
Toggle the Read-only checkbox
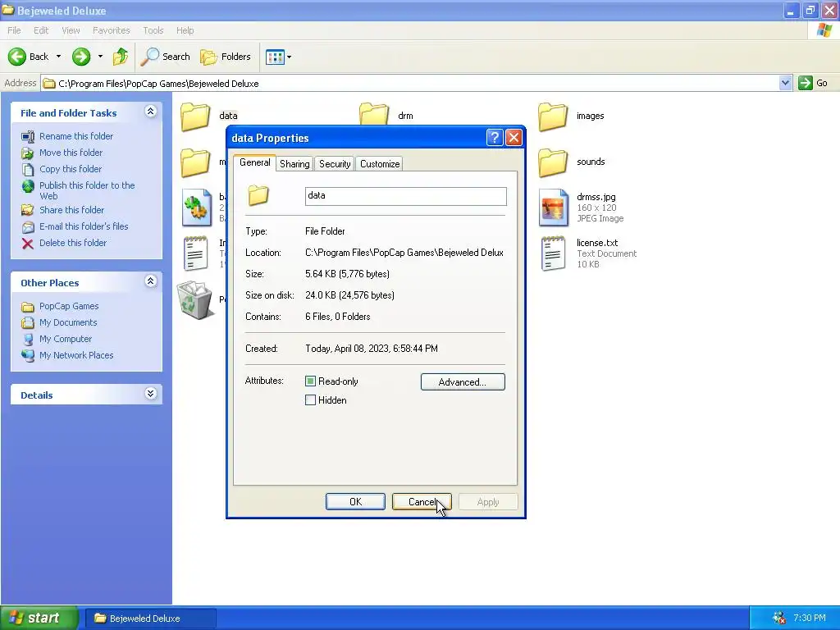310,381
